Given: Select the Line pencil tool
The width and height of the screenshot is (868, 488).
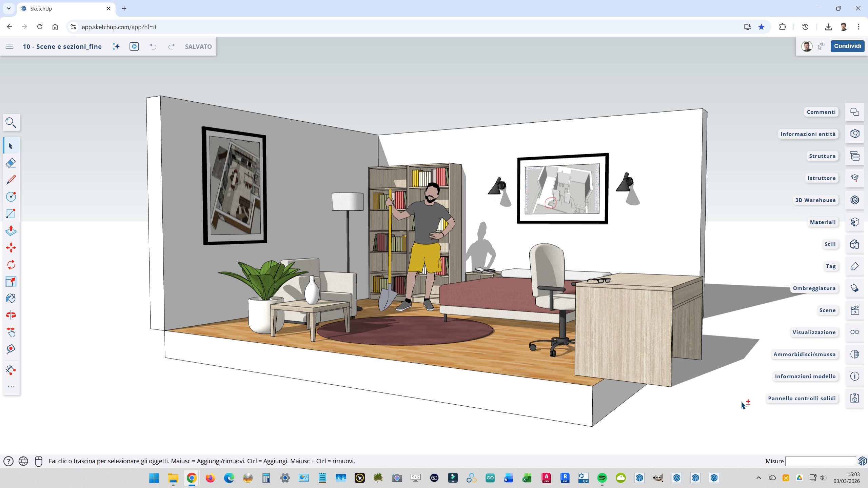Looking at the screenshot, I should (11, 180).
